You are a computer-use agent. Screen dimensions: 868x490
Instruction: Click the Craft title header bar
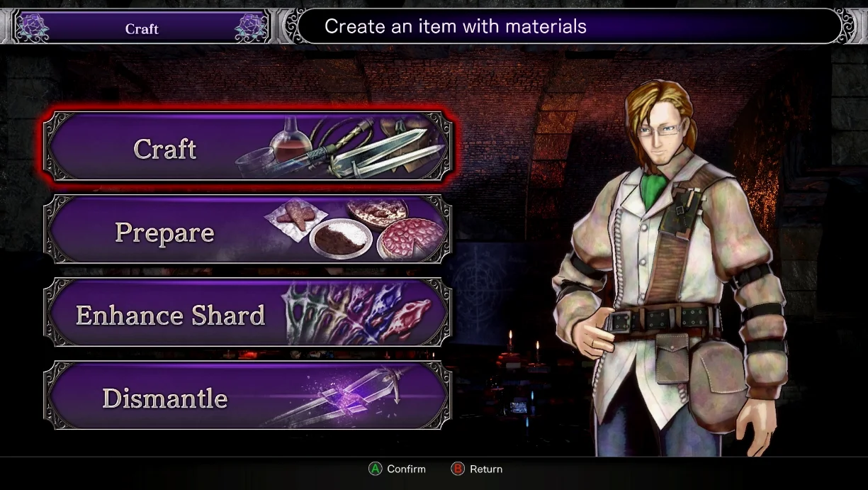142,28
